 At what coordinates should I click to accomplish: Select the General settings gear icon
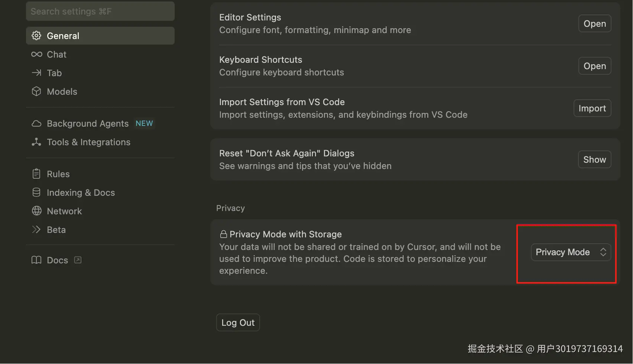pos(36,35)
